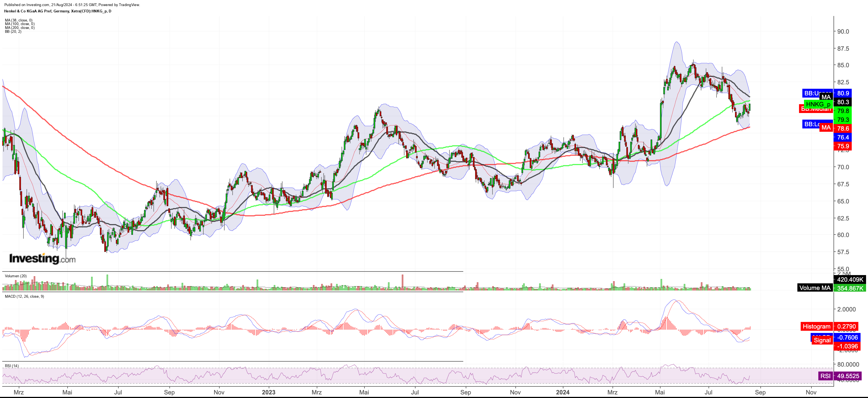Click the 2024 label on time axis
Screen dimensions: 868x398
point(563,392)
